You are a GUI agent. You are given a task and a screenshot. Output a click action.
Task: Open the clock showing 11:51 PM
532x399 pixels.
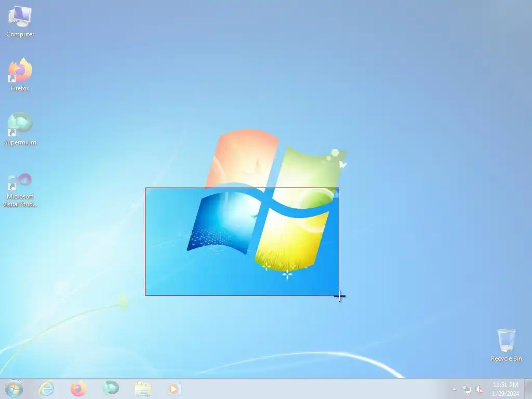[x=506, y=389]
